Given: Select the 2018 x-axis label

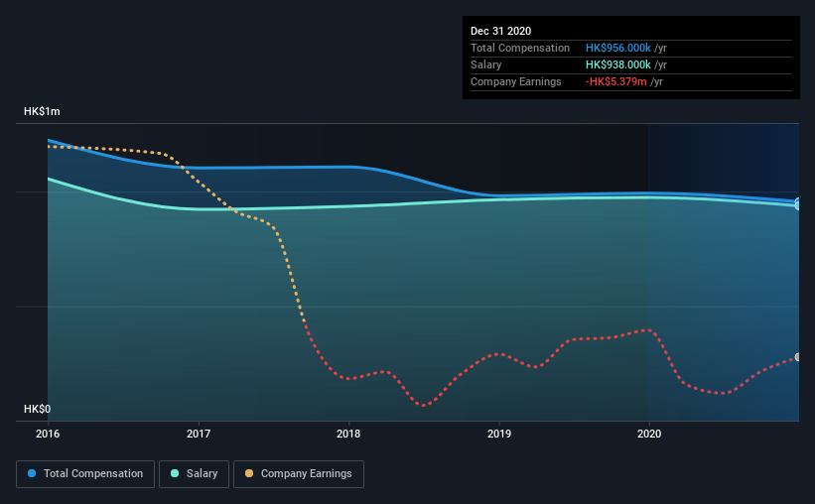Looking at the screenshot, I should tap(348, 434).
